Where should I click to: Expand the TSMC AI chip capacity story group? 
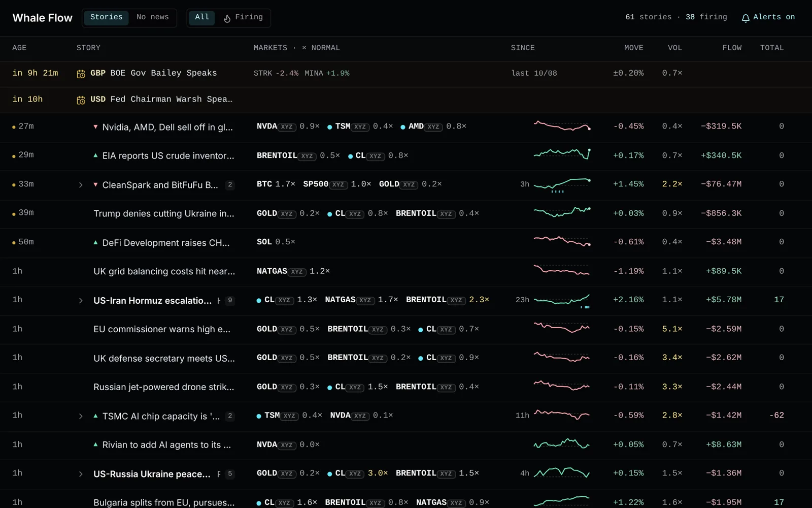tap(81, 416)
